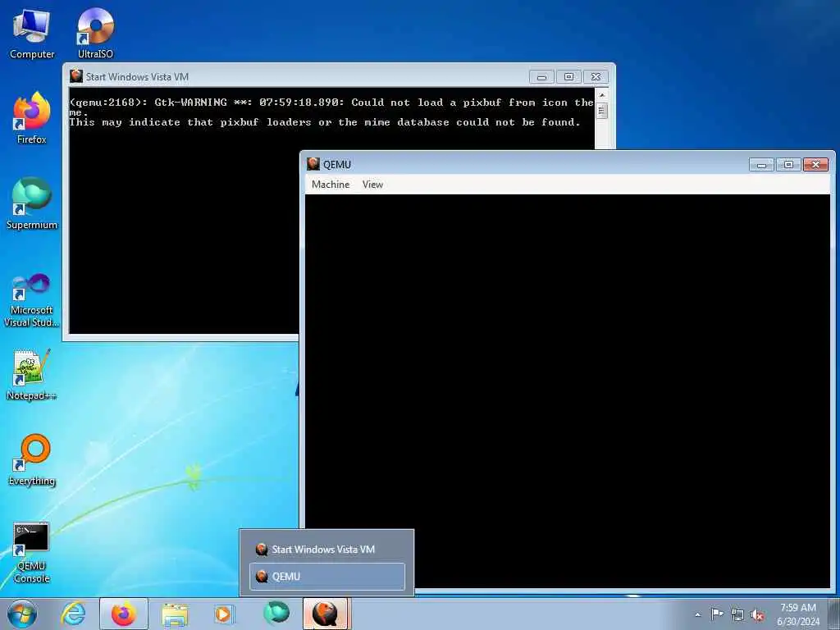Open the View menu in QEMU
This screenshot has height=630, width=840.
coord(372,185)
